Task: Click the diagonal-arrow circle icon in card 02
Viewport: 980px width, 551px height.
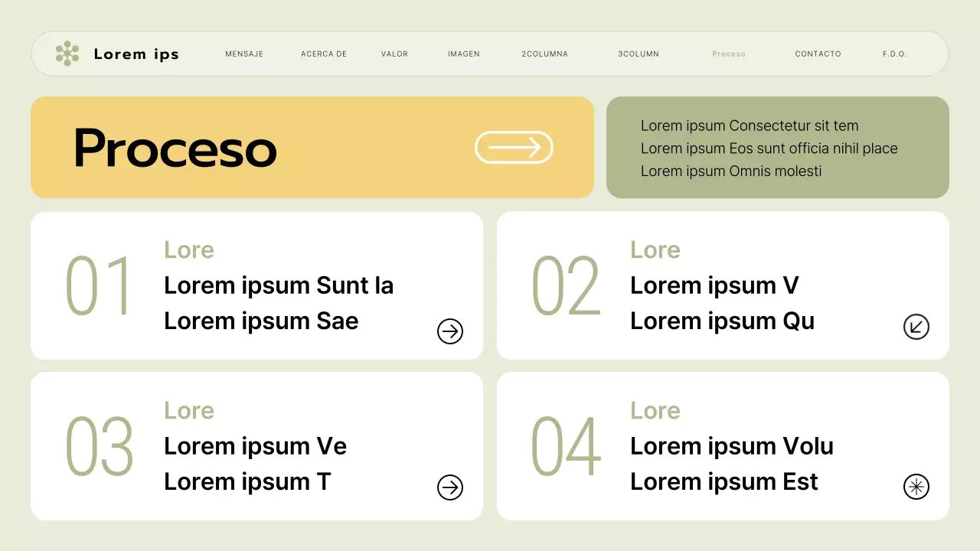Action: coord(916,327)
